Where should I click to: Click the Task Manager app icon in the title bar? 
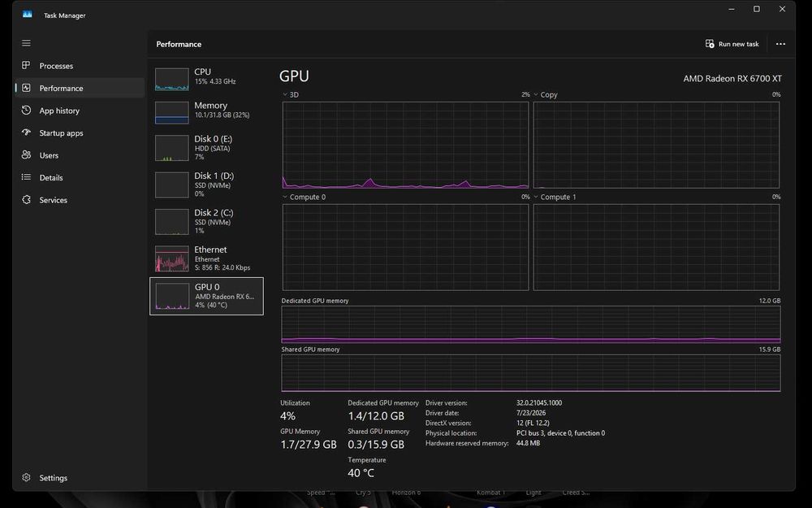[x=27, y=15]
